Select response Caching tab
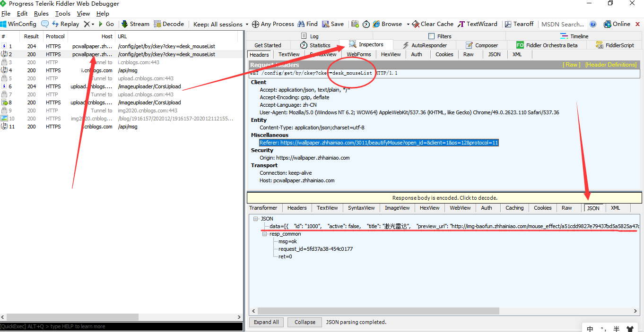This screenshot has height=332, width=644. pyautogui.click(x=514, y=208)
